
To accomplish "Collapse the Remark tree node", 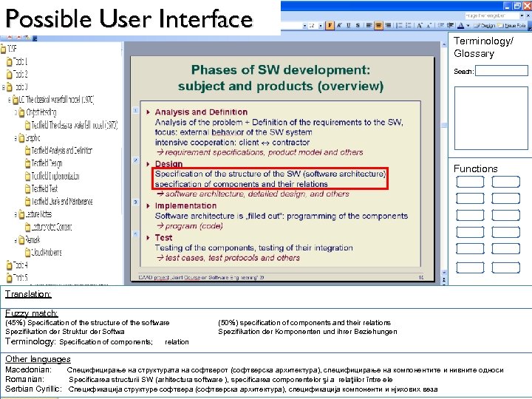I will pos(16,241).
